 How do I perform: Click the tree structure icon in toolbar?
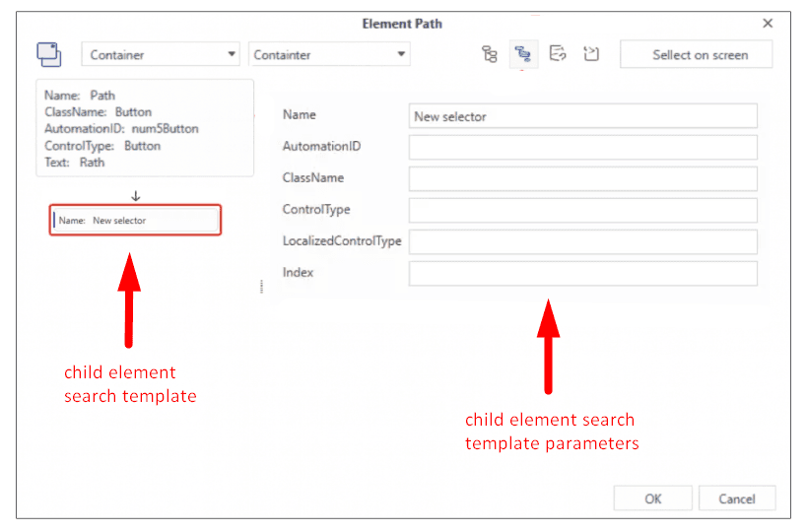(489, 54)
